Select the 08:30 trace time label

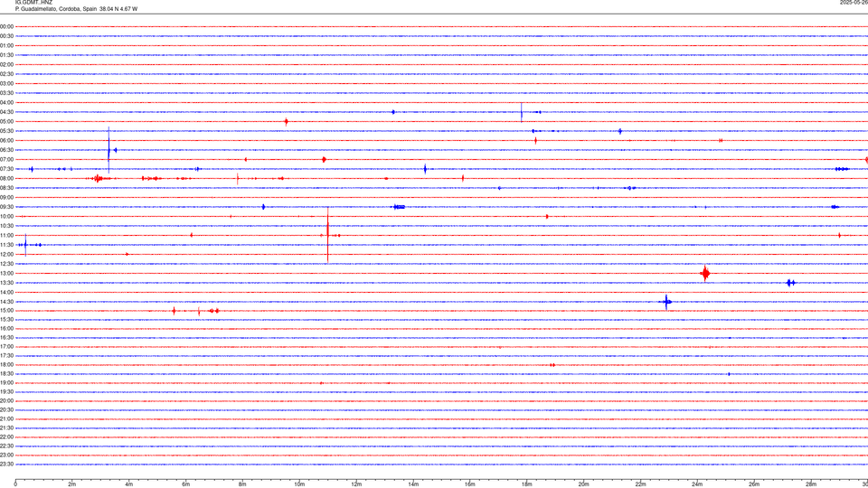coord(6,188)
